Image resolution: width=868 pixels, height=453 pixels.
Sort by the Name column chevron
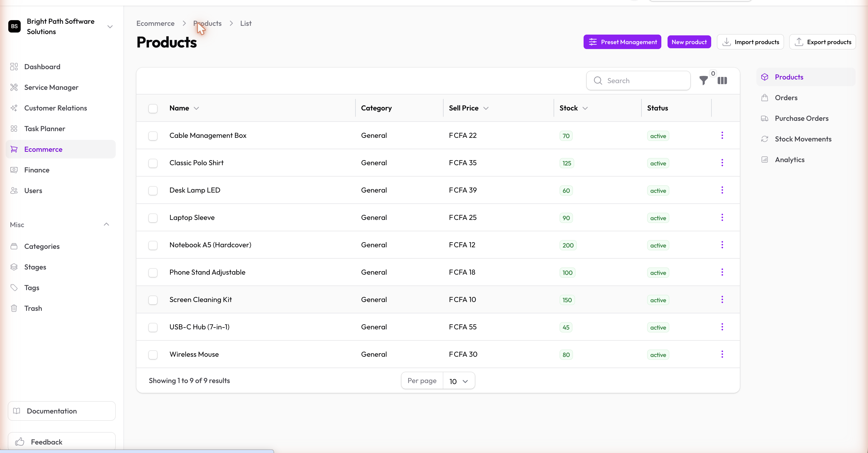tap(196, 108)
